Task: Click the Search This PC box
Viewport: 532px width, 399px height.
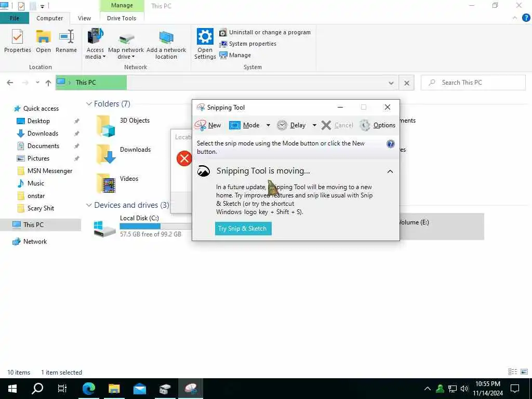Action: 473,83
